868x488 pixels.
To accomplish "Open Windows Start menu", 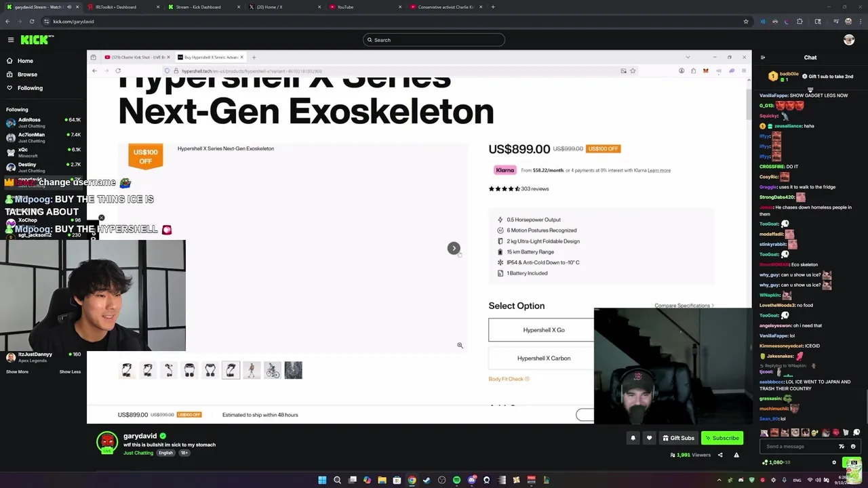I will point(322,480).
